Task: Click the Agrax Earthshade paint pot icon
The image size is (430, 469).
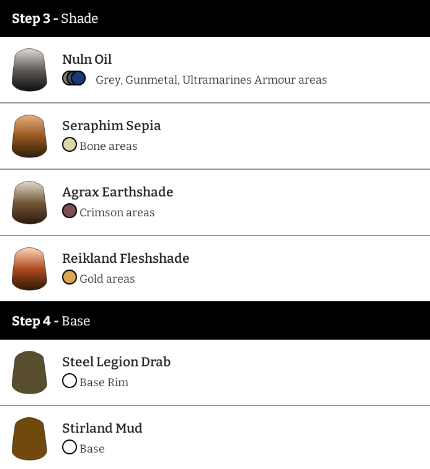Action: (29, 202)
